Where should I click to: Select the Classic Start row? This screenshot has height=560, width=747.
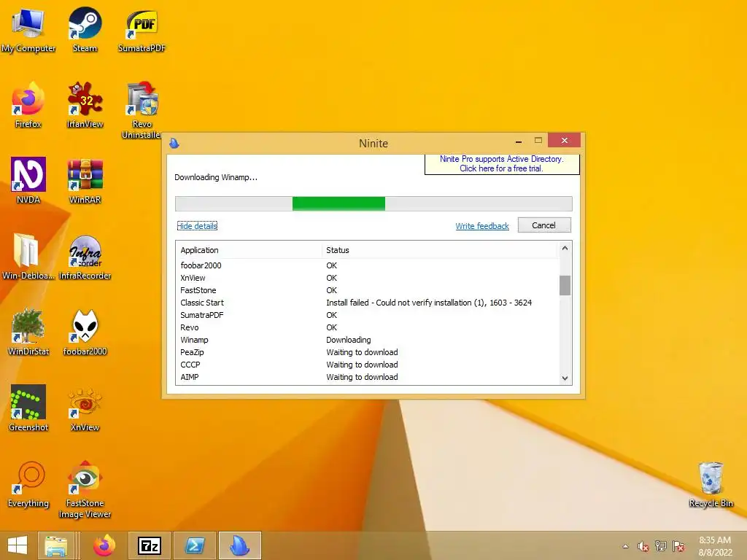coord(367,303)
